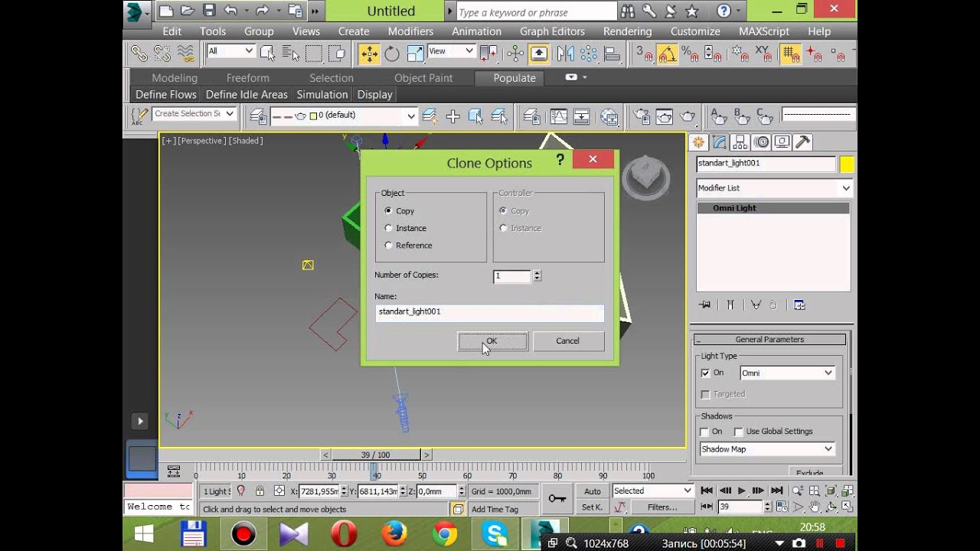Viewport: 980px width, 551px height.
Task: Open the Create Selection Set dropdown
Action: pos(194,114)
